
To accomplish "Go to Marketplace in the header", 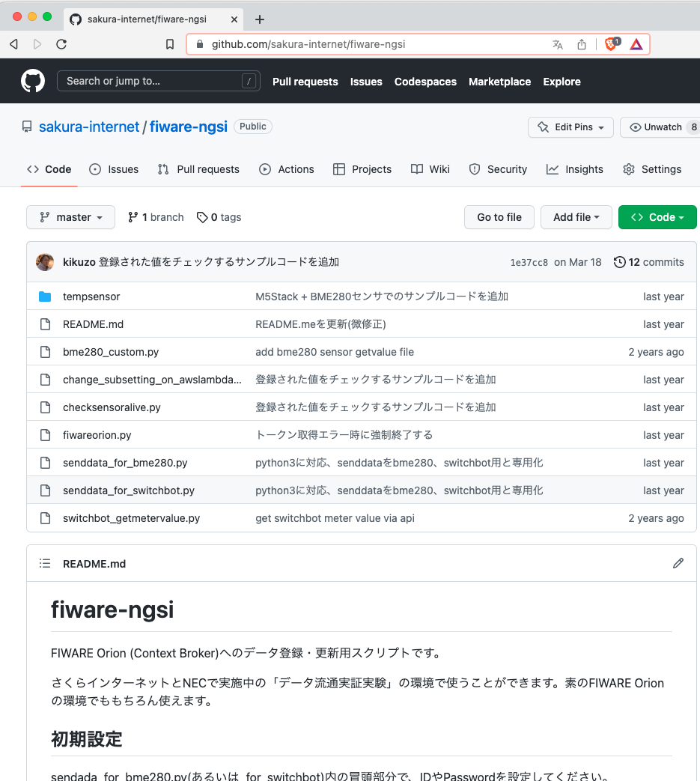I will (499, 82).
